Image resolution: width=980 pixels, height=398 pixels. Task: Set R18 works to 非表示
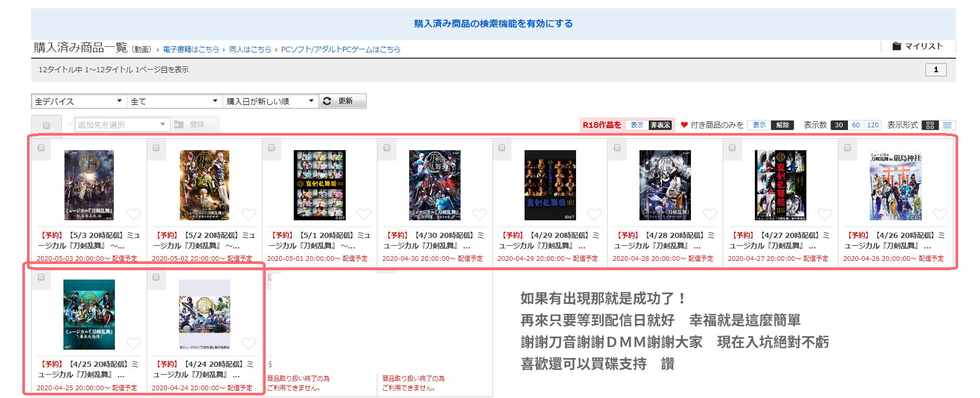[660, 125]
